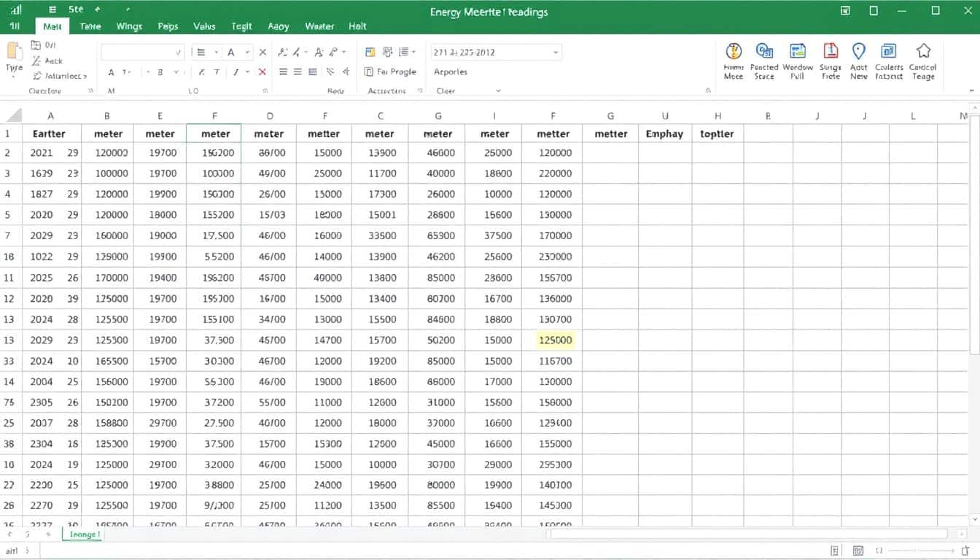Click the Excel chart logo icon top-left

tap(15, 10)
